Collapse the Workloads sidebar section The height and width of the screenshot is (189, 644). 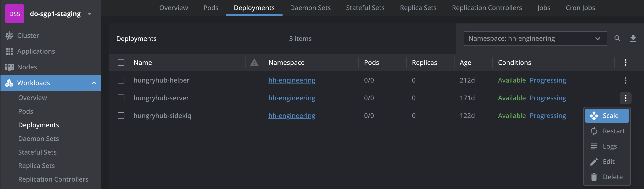[94, 83]
